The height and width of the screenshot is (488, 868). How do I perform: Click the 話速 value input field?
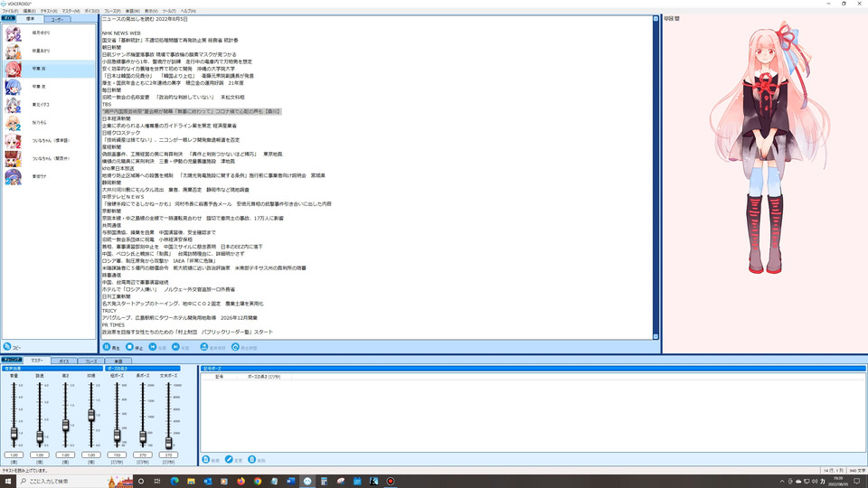pos(39,455)
